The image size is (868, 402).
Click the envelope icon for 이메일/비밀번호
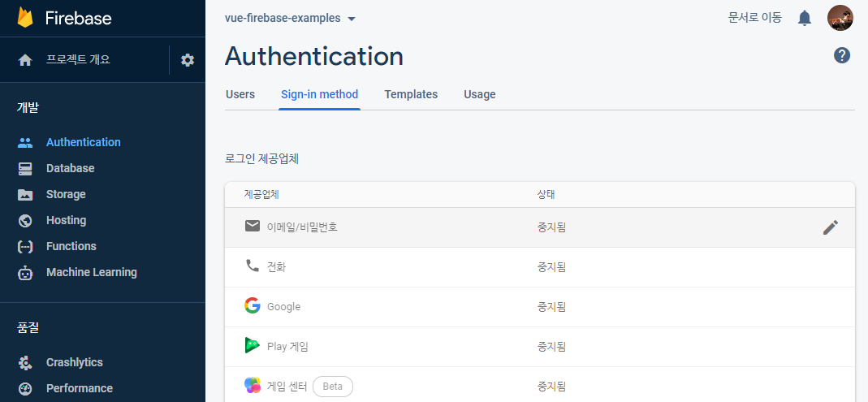coord(253,226)
